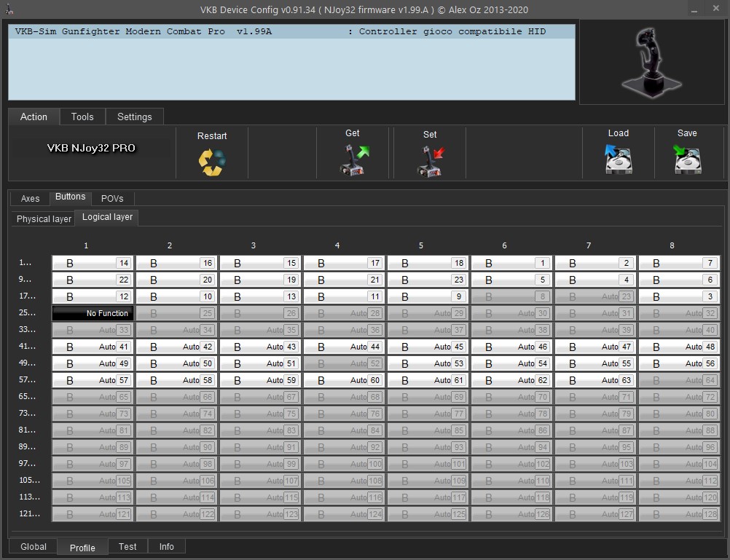Screen dimensions: 730x560
Task: Click the Auto 56 button cell
Action: pyautogui.click(x=679, y=363)
